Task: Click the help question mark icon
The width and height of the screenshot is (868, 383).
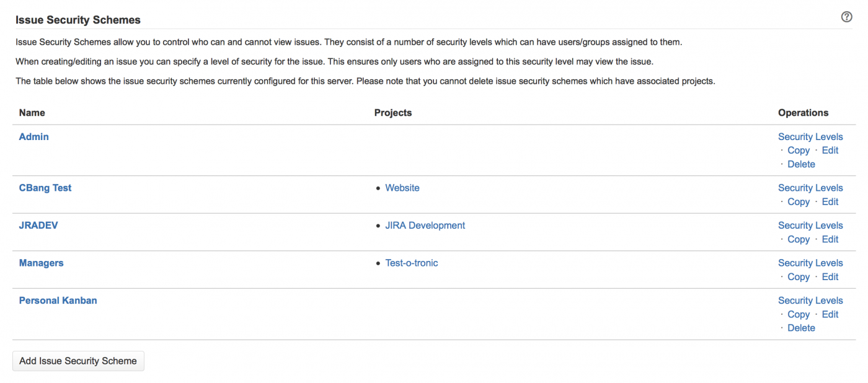Action: coord(846,17)
